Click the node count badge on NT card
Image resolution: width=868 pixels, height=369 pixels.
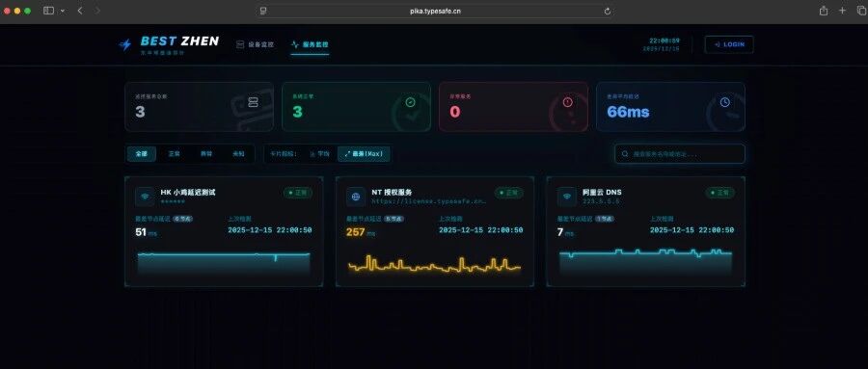[394, 219]
